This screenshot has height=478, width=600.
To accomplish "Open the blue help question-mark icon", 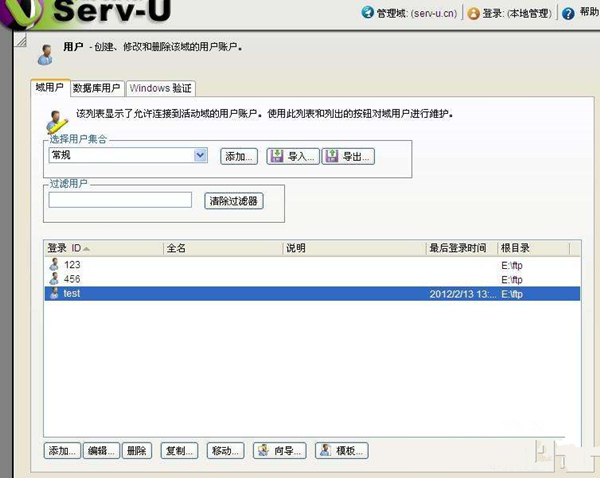I will (568, 13).
